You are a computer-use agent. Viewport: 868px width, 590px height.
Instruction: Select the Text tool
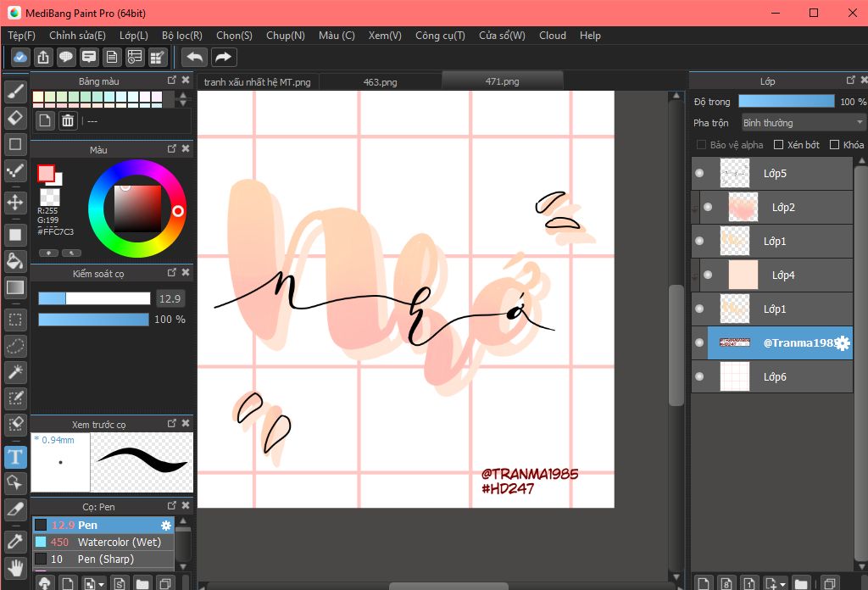coord(15,457)
